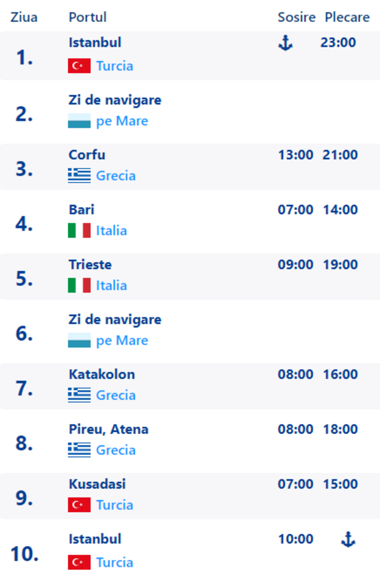
Task: Click the sea icon for day 6 navigation
Action: point(79,340)
